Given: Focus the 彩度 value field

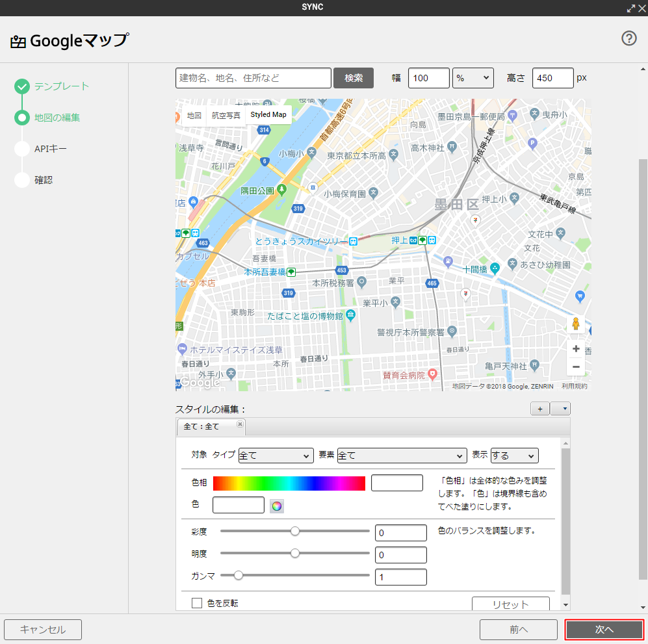Looking at the screenshot, I should point(401,533).
